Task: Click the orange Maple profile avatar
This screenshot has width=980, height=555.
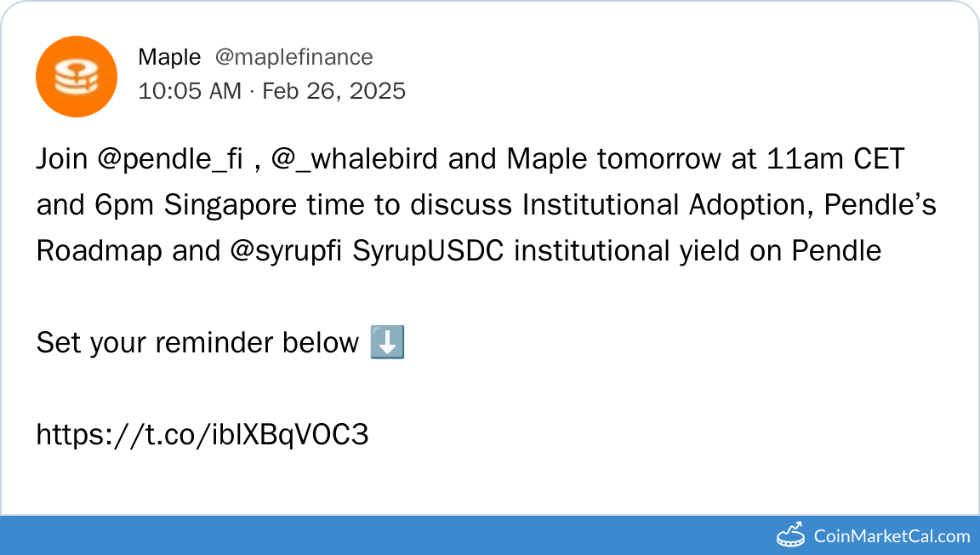Action: [77, 77]
